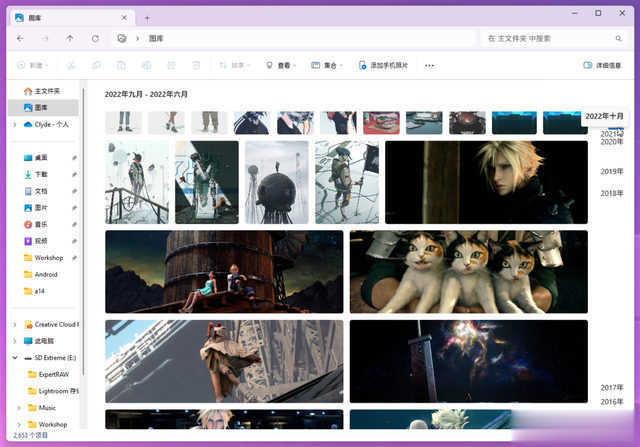Expand the Clyde - 个人 OneDrive node

click(15, 125)
